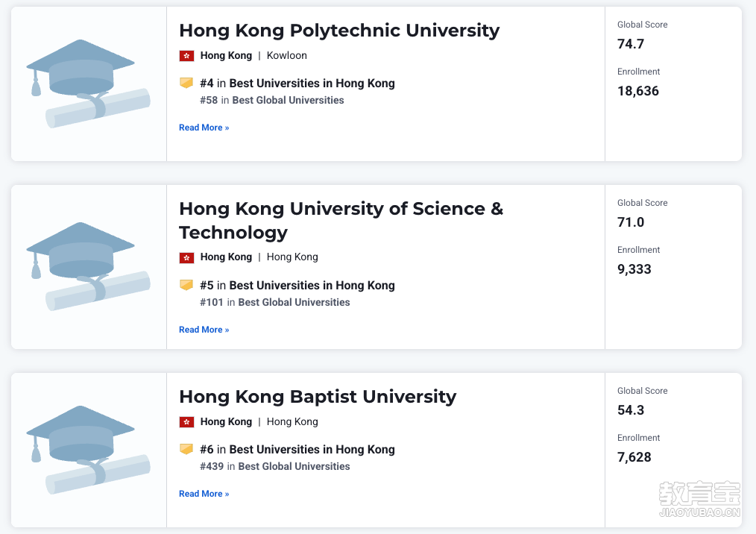Open the Hong Kong Baptist University title
The width and height of the screenshot is (756, 534).
coord(318,397)
